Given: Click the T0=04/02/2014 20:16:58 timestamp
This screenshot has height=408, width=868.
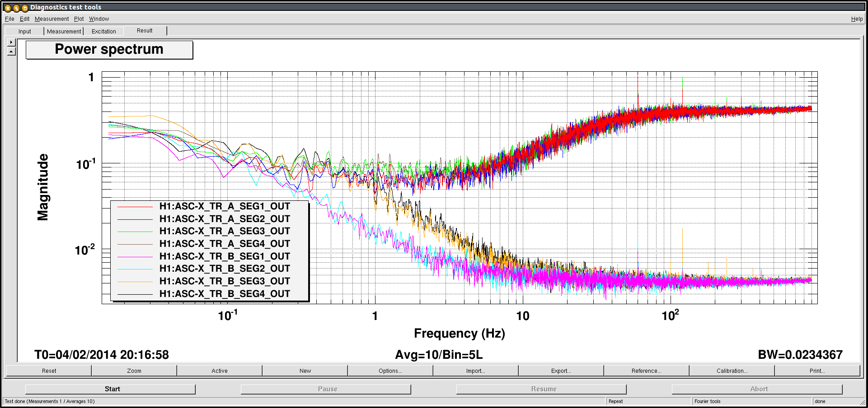Looking at the screenshot, I should [x=102, y=355].
